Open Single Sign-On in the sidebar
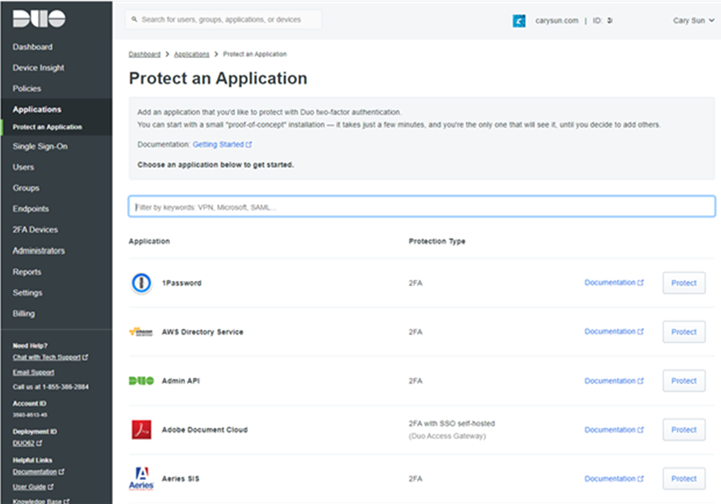This screenshot has height=504, width=721. point(40,146)
